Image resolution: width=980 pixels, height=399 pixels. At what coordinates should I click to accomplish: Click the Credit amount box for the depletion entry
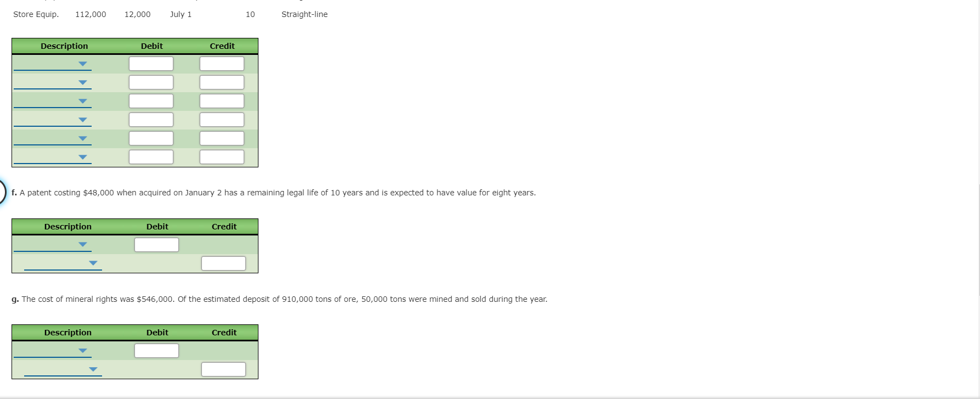(223, 369)
